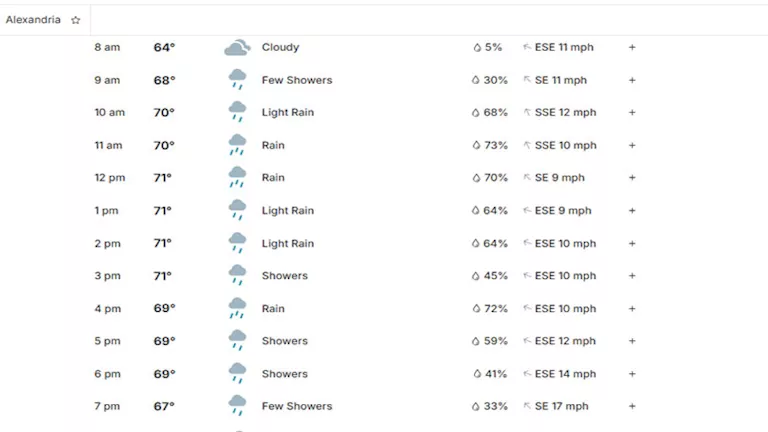The height and width of the screenshot is (432, 768).
Task: Click the raindrop precipitation icon at 10 am
Action: (x=476, y=113)
